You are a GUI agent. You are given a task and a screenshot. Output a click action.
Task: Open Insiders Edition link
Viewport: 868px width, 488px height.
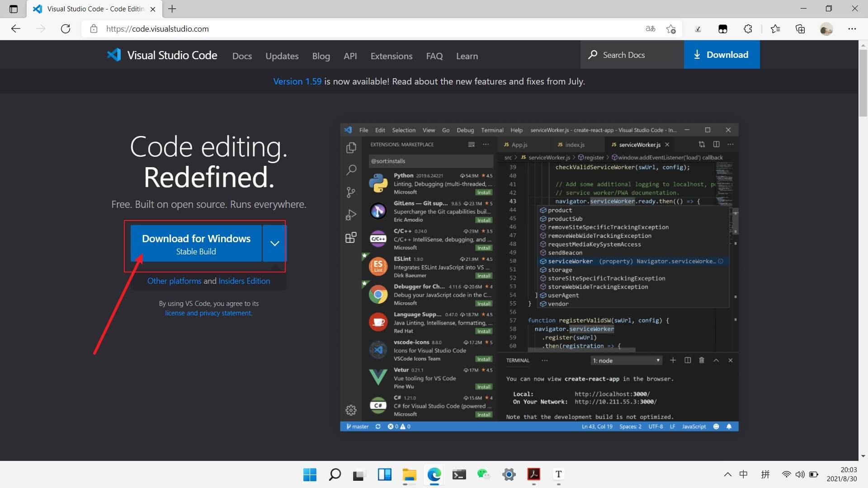(244, 281)
